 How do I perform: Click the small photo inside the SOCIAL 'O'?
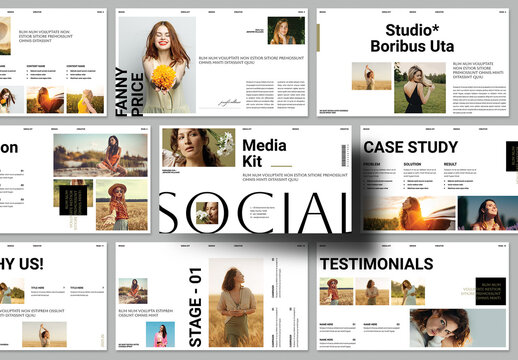coord(207,213)
